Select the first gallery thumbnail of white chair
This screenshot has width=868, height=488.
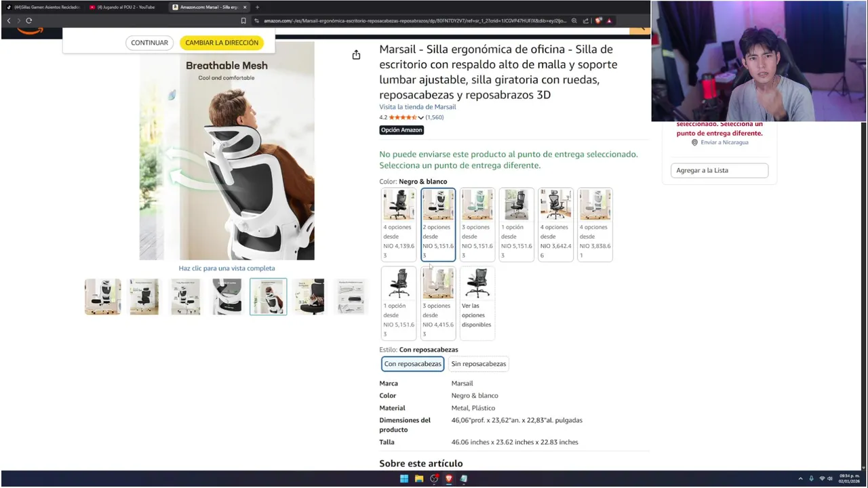tap(102, 297)
